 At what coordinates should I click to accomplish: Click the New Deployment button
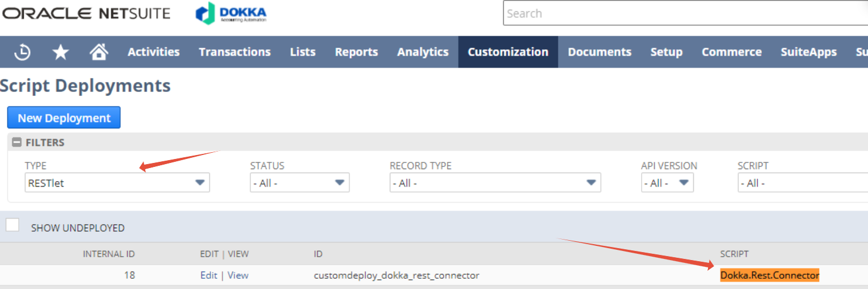pos(64,118)
